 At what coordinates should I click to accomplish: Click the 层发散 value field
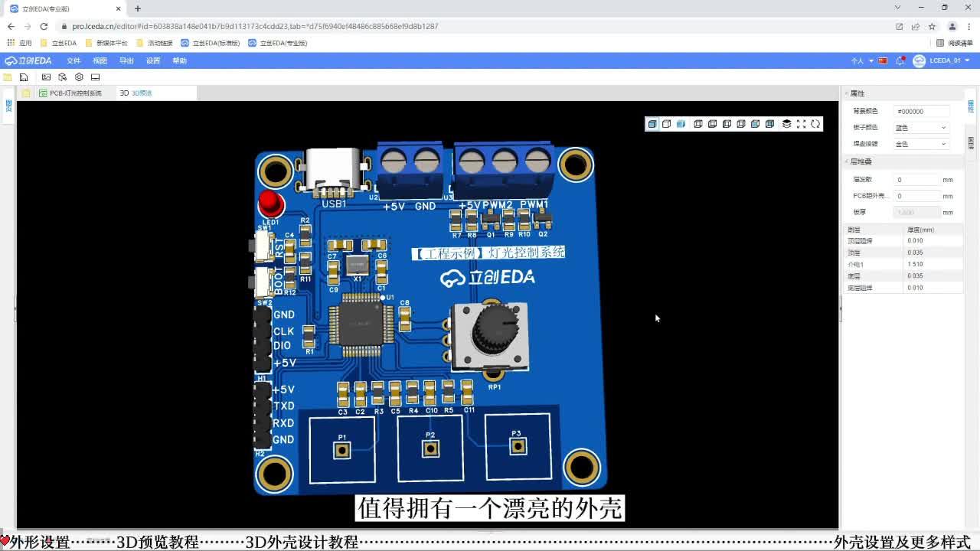[917, 180]
